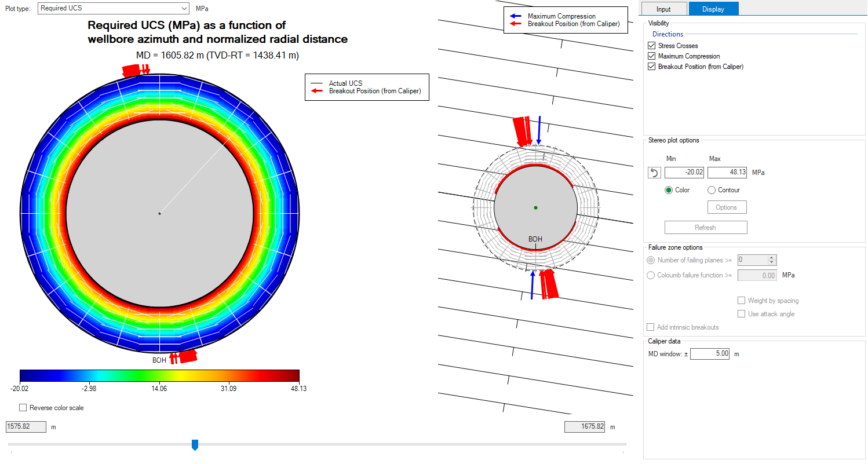Click the red breakout arrows near BOH label
The width and height of the screenshot is (868, 464).
pos(184,357)
